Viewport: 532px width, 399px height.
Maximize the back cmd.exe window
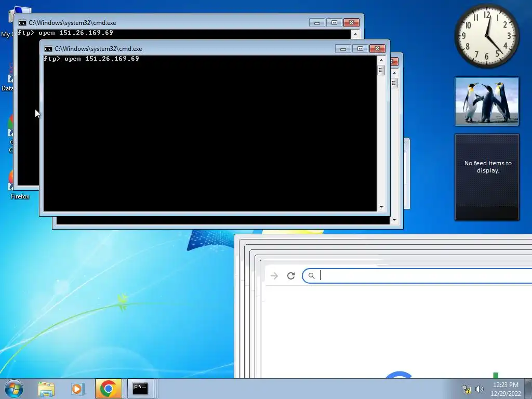(x=334, y=23)
